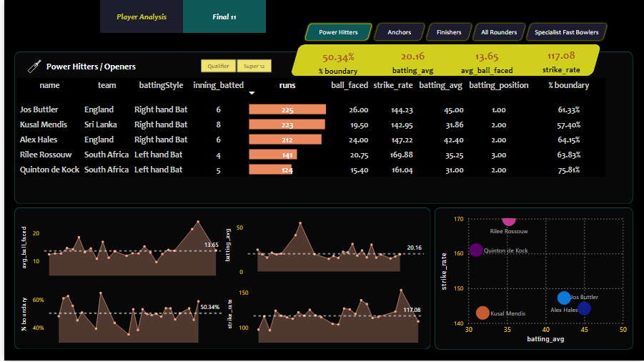
Task: Select the Kusal Mendis name cell
Action: [44, 124]
